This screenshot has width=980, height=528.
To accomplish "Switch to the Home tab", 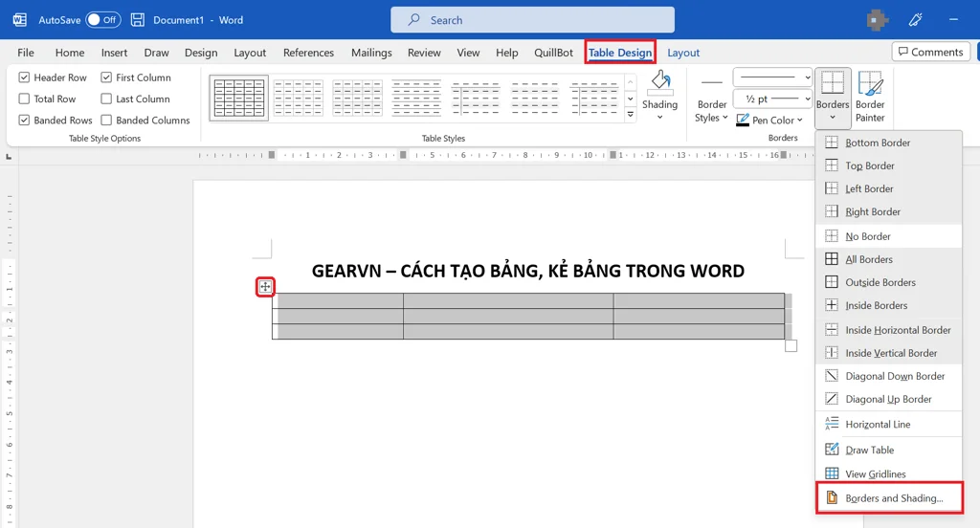I will pos(69,53).
